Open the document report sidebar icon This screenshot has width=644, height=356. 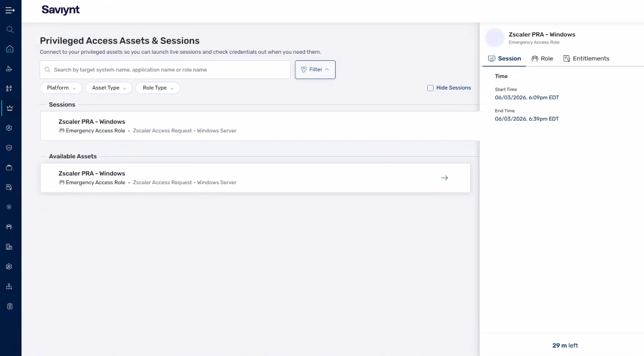click(x=9, y=187)
